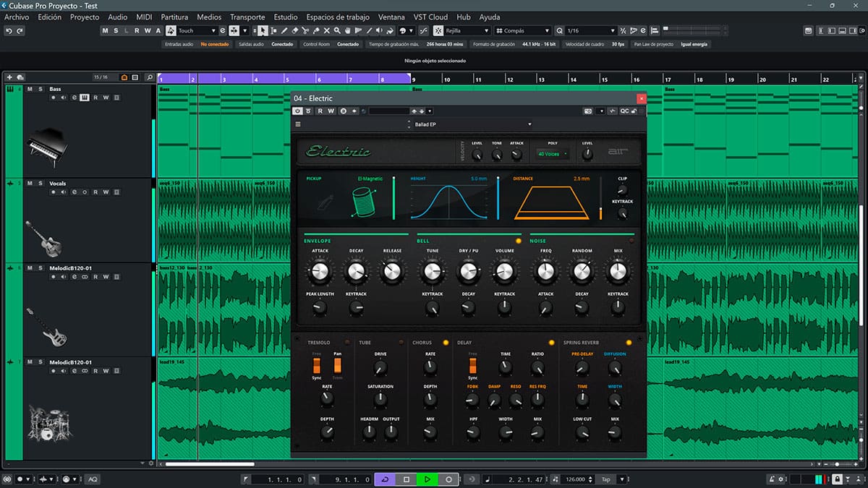Select the Split scissors tool
Image resolution: width=868 pixels, height=488 pixels.
click(306, 31)
